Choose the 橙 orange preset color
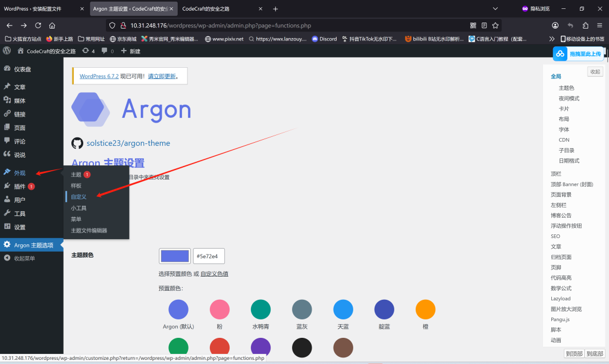This screenshot has width=609, height=364. [425, 310]
